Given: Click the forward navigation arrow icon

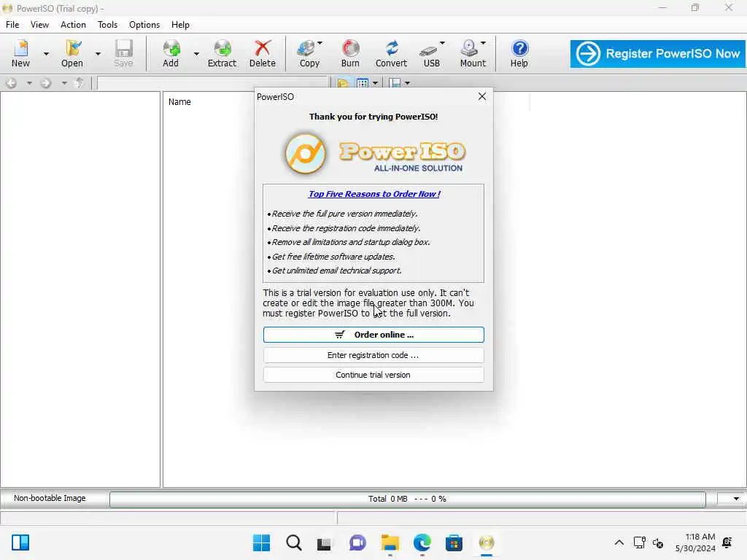Looking at the screenshot, I should [46, 83].
